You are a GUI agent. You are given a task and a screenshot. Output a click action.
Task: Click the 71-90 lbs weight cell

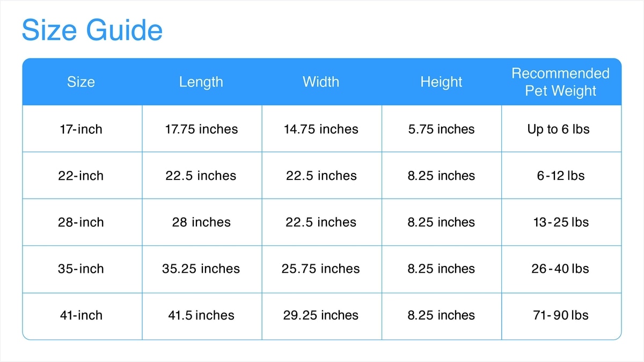pyautogui.click(x=561, y=315)
